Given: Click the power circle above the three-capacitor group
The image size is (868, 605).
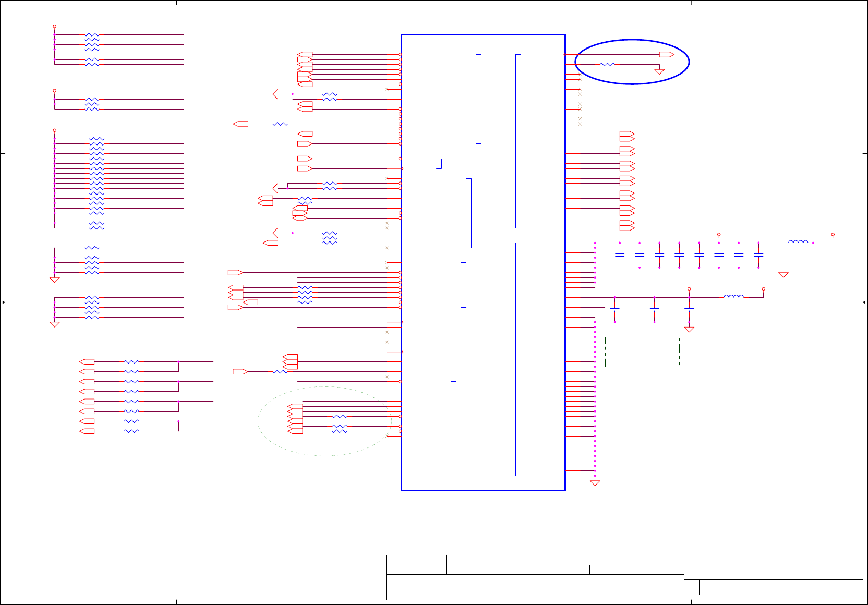Looking at the screenshot, I should (x=689, y=289).
